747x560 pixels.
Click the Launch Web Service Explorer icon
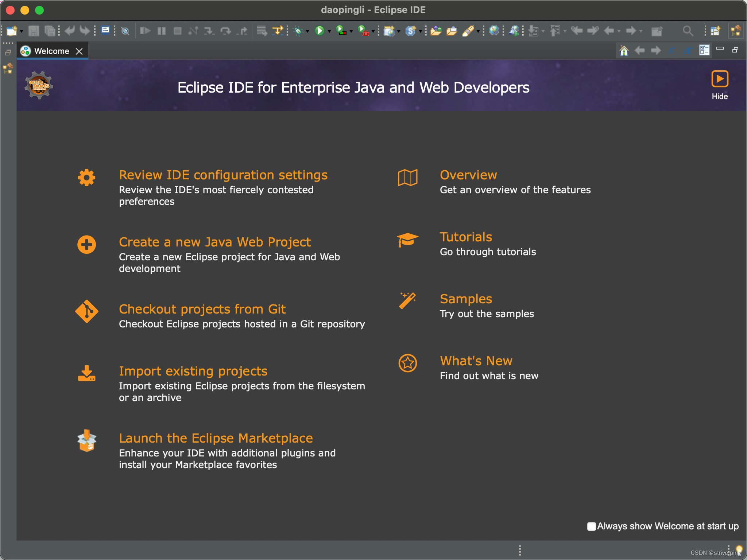(514, 31)
